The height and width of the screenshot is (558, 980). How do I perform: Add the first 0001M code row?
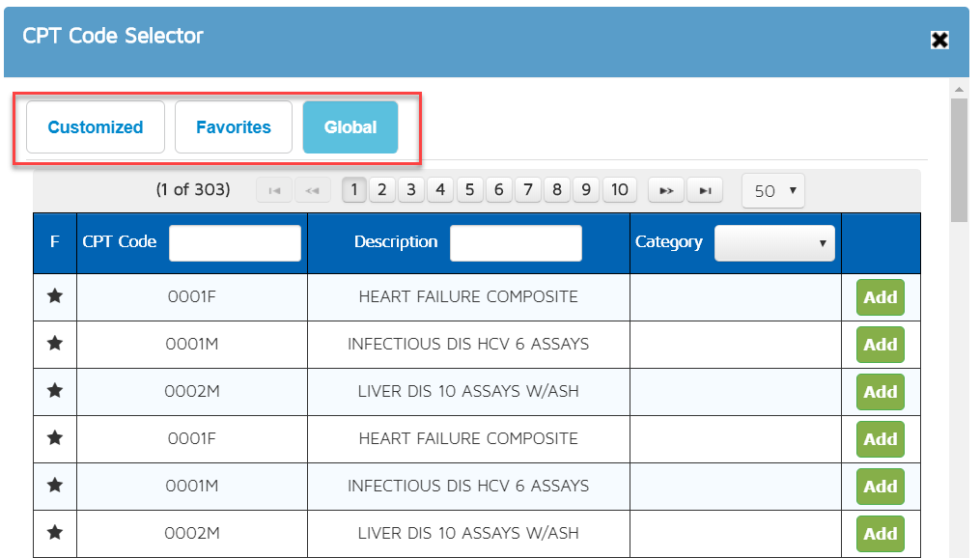coord(880,345)
